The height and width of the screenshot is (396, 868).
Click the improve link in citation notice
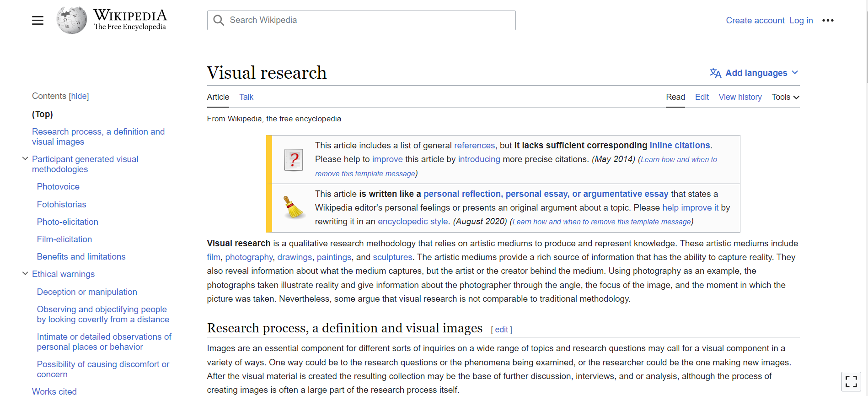[x=387, y=159]
